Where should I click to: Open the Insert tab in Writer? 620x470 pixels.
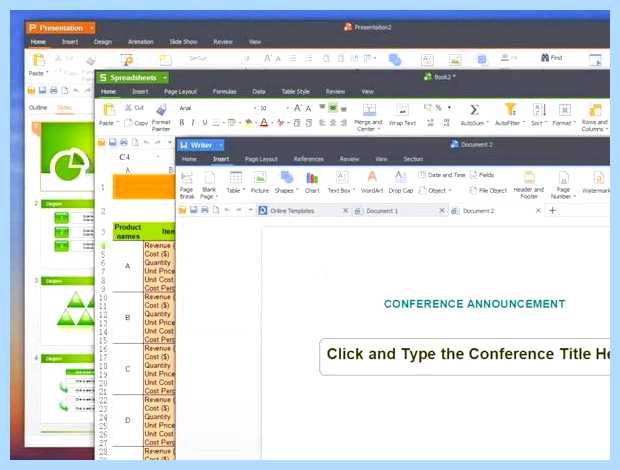[x=221, y=159]
